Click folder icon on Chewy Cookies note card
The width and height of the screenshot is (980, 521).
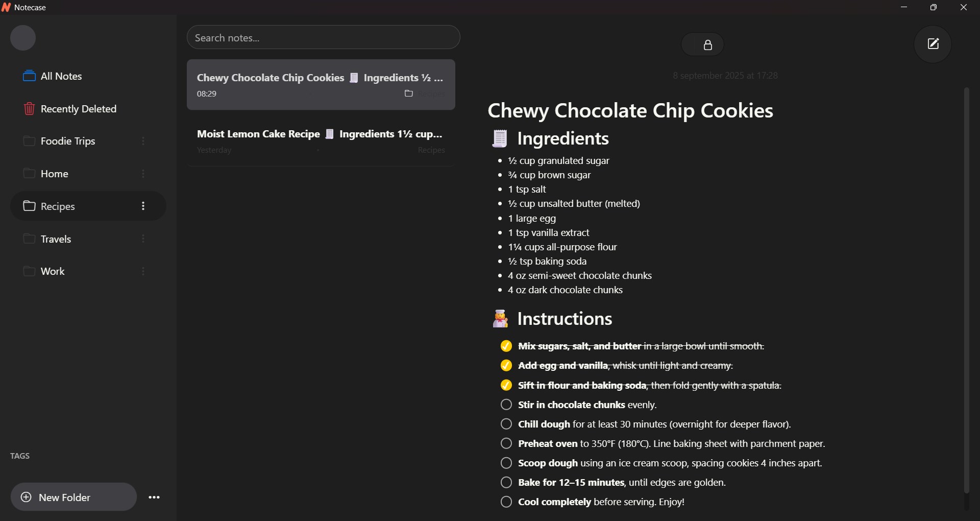[x=409, y=93]
